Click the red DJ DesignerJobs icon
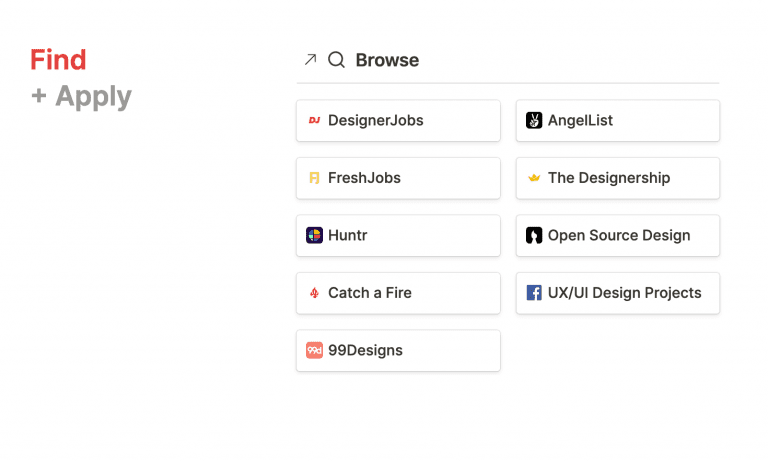 314,121
